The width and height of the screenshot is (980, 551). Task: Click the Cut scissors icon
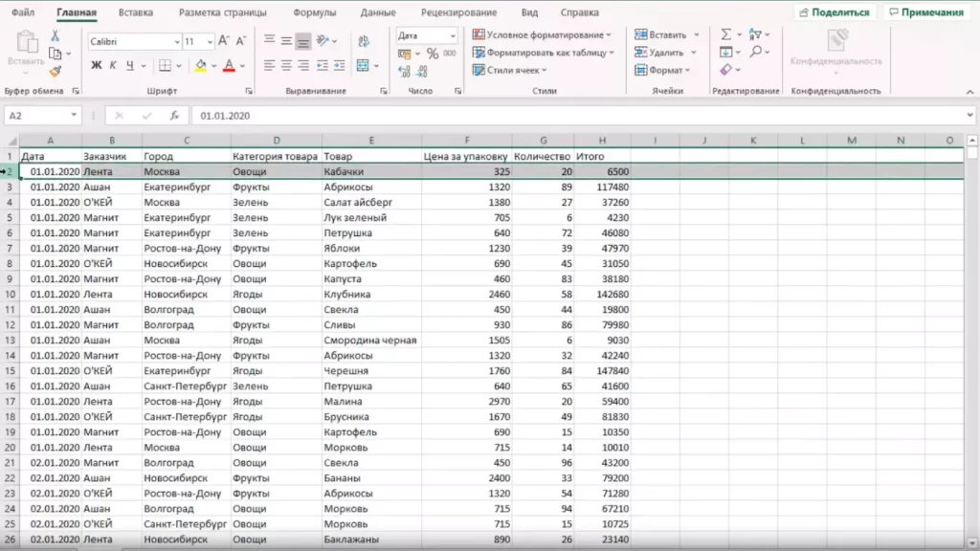[x=56, y=35]
